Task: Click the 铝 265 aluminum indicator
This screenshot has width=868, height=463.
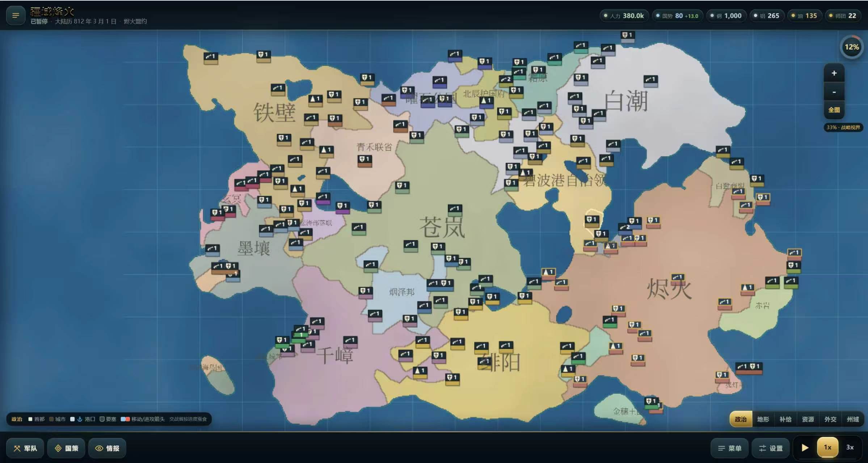Action: click(767, 16)
